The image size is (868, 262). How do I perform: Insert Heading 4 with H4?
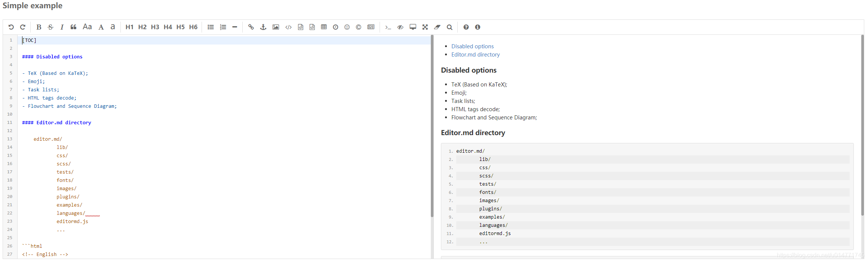click(168, 27)
